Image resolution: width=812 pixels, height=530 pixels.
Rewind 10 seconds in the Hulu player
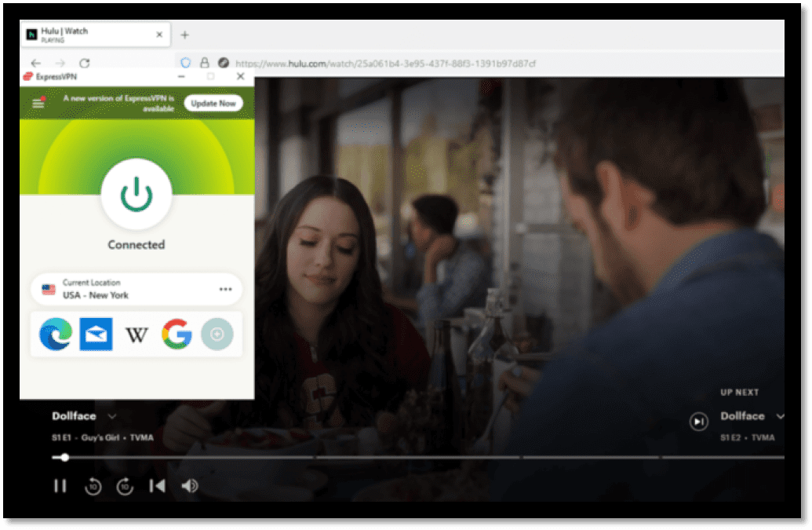[93, 486]
